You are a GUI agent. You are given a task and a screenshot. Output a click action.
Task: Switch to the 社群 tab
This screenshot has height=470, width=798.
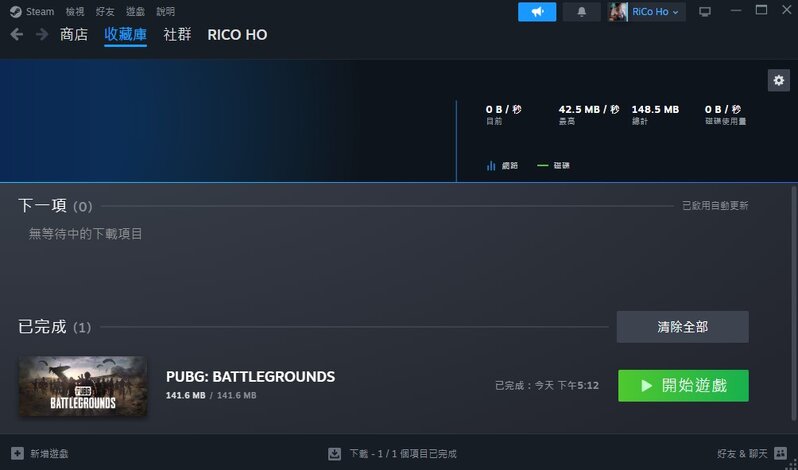click(177, 35)
